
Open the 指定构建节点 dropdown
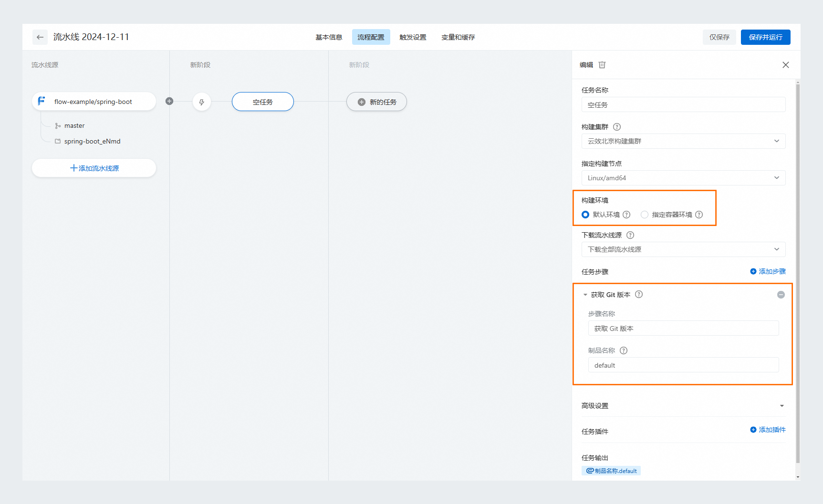pyautogui.click(x=683, y=178)
